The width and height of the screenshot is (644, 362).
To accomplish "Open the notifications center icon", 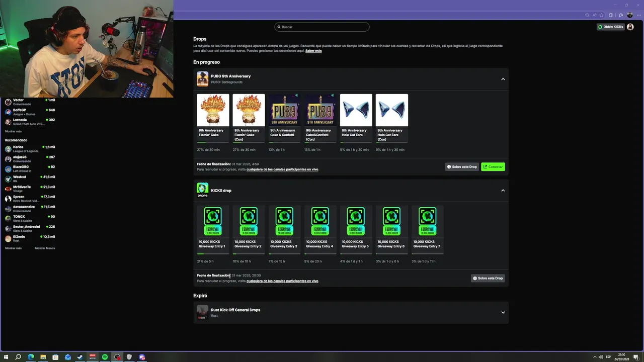I will (x=636, y=357).
